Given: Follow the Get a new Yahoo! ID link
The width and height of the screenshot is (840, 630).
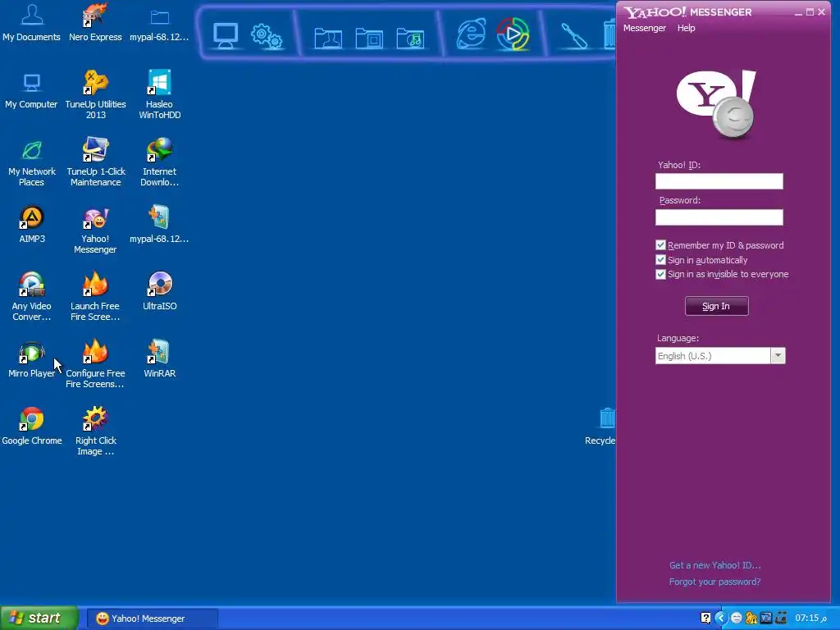Looking at the screenshot, I should tap(715, 565).
